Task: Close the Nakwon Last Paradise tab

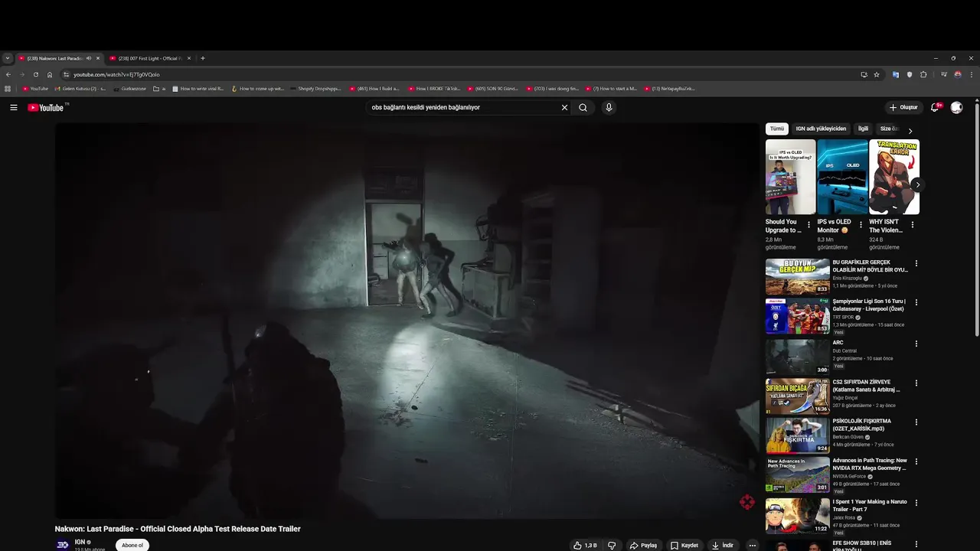Action: click(x=98, y=58)
